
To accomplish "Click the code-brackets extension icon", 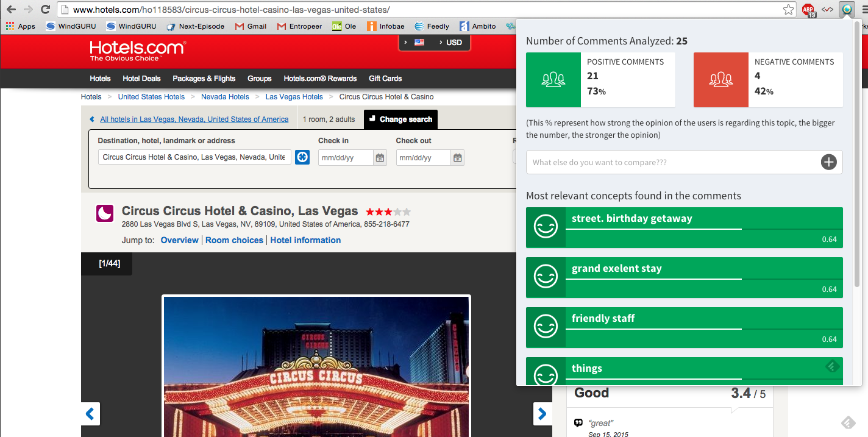I will [x=827, y=9].
